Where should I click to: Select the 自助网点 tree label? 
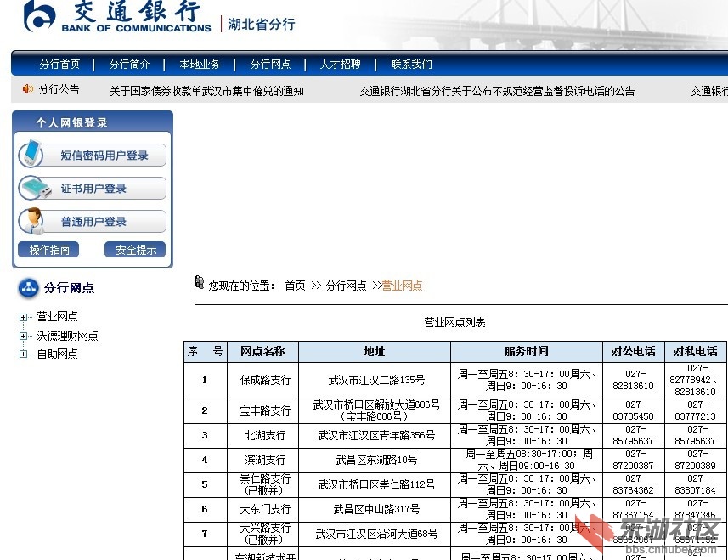pyautogui.click(x=57, y=354)
